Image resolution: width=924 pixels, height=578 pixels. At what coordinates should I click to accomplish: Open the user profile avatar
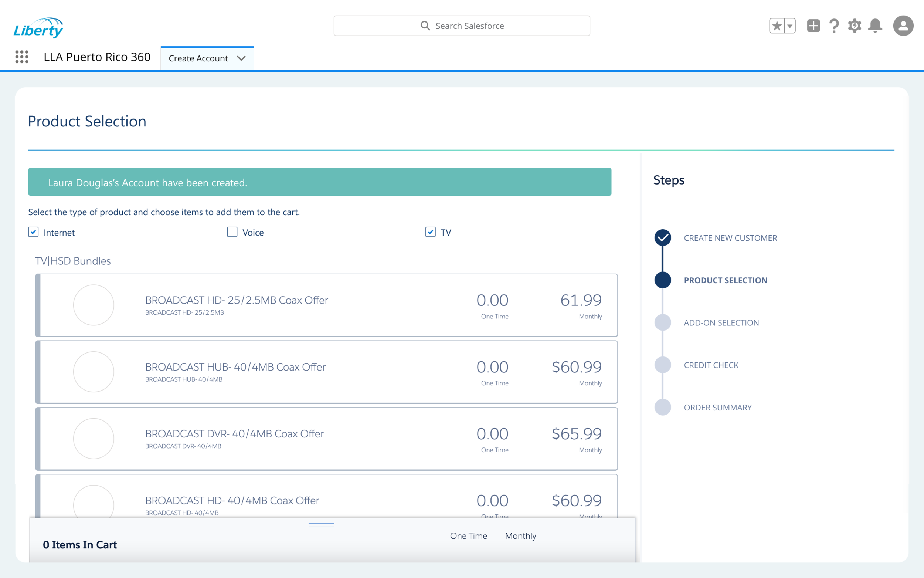coord(903,26)
